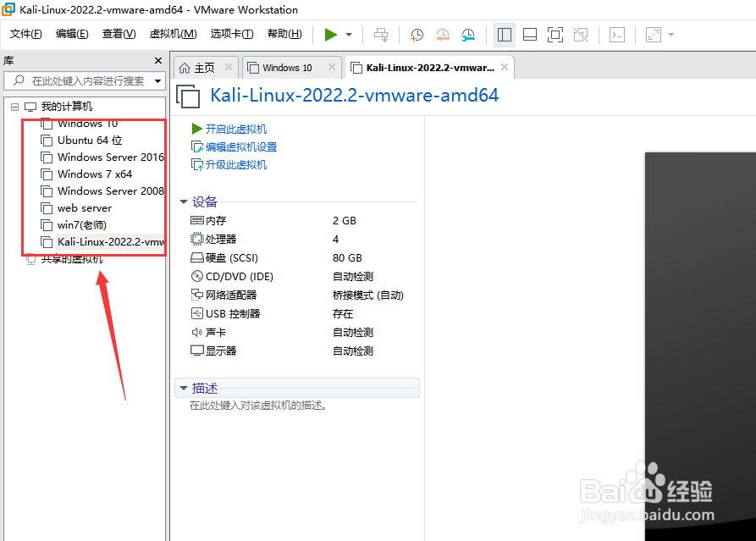The width and height of the screenshot is (756, 541).
Task: Open the 文件(F) menu
Action: pyautogui.click(x=26, y=34)
